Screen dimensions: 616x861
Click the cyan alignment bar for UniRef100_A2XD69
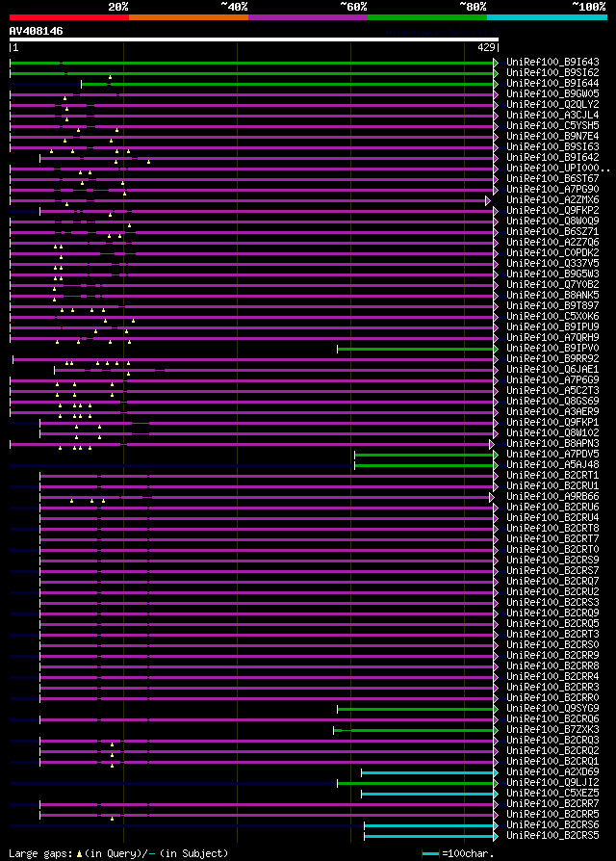[x=427, y=772]
